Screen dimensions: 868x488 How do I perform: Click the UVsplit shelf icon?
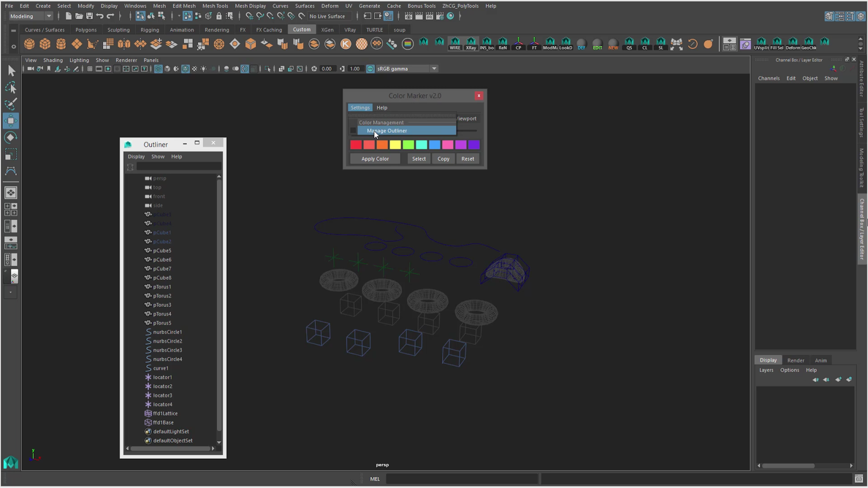coord(762,43)
